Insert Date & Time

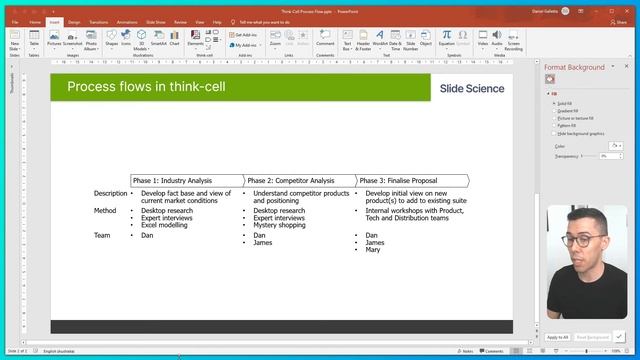pyautogui.click(x=395, y=40)
